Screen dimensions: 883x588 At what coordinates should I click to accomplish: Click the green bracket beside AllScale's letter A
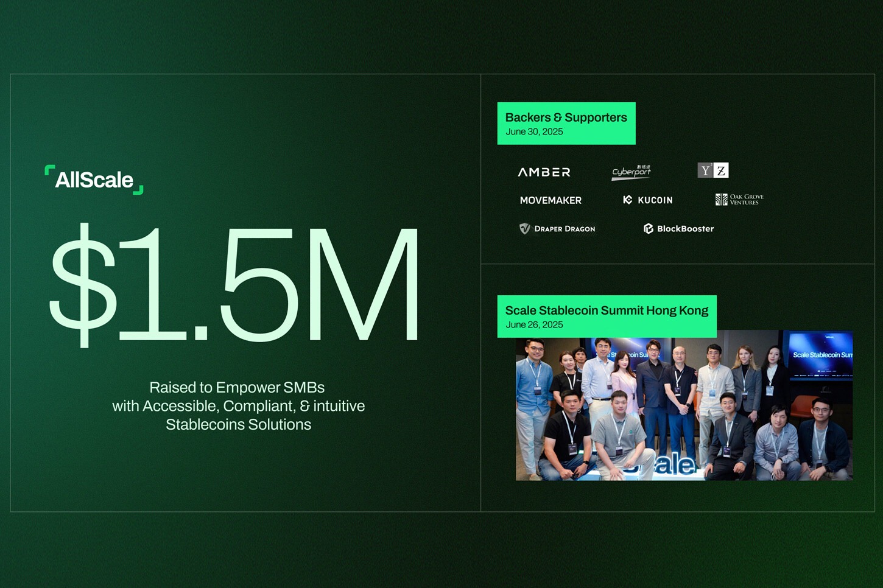pyautogui.click(x=49, y=170)
